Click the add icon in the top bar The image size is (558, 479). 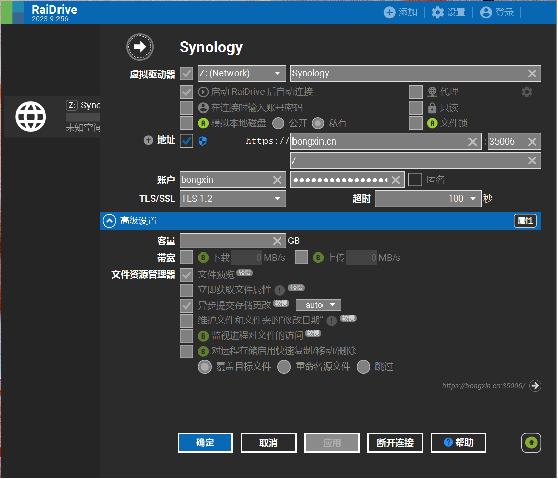(x=389, y=12)
